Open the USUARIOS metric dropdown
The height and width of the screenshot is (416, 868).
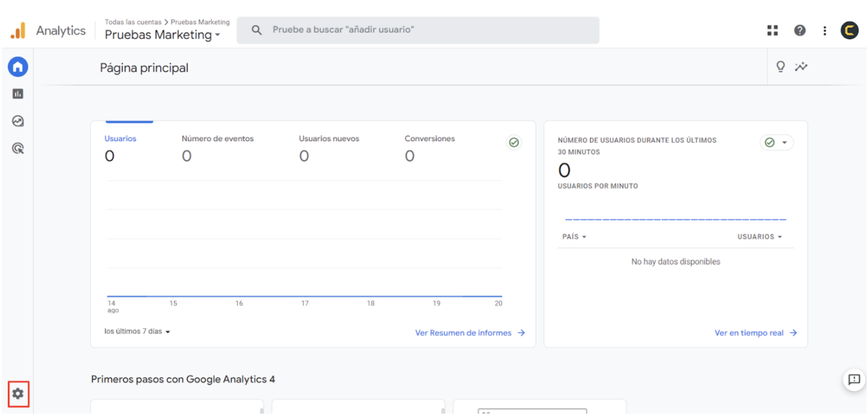click(x=760, y=237)
